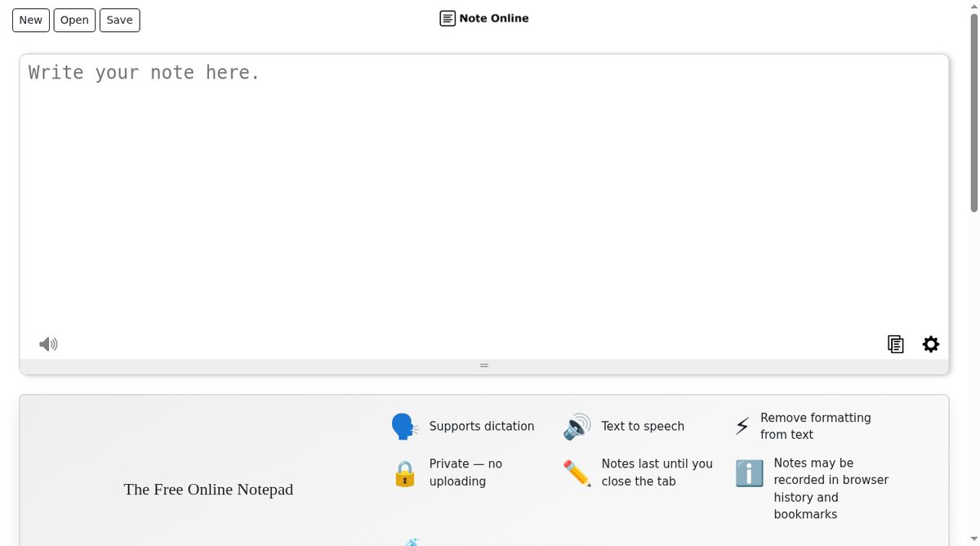This screenshot has width=980, height=546.
Task: Click the loudspeaker text-to-speech feature icon
Action: (577, 427)
